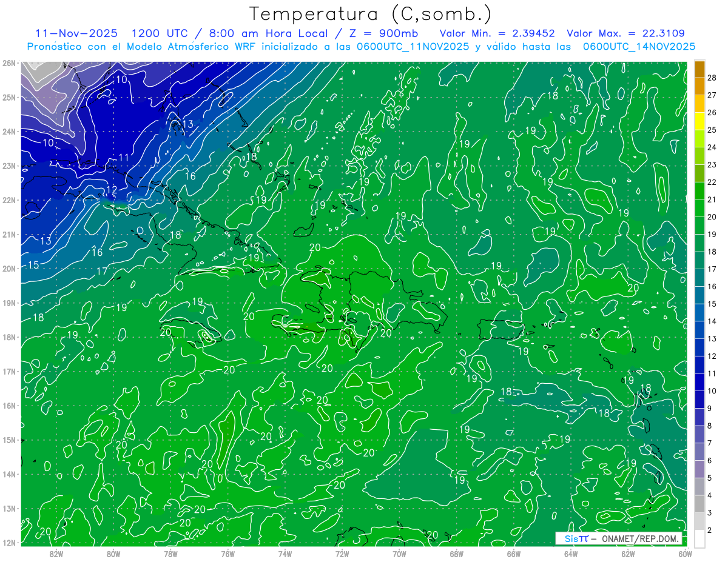Click the "15" contour label on the map
Viewport: 728px width, 562px height.
(x=33, y=265)
